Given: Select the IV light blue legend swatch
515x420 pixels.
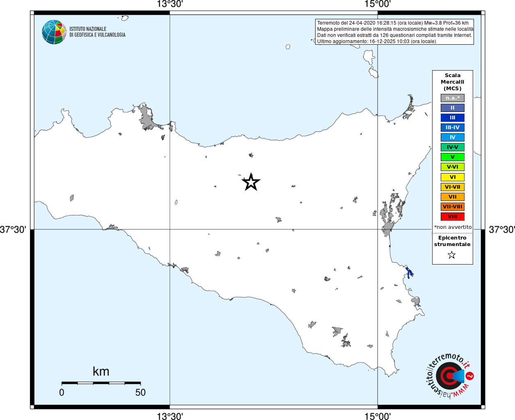Looking at the screenshot, I should pyautogui.click(x=453, y=137).
